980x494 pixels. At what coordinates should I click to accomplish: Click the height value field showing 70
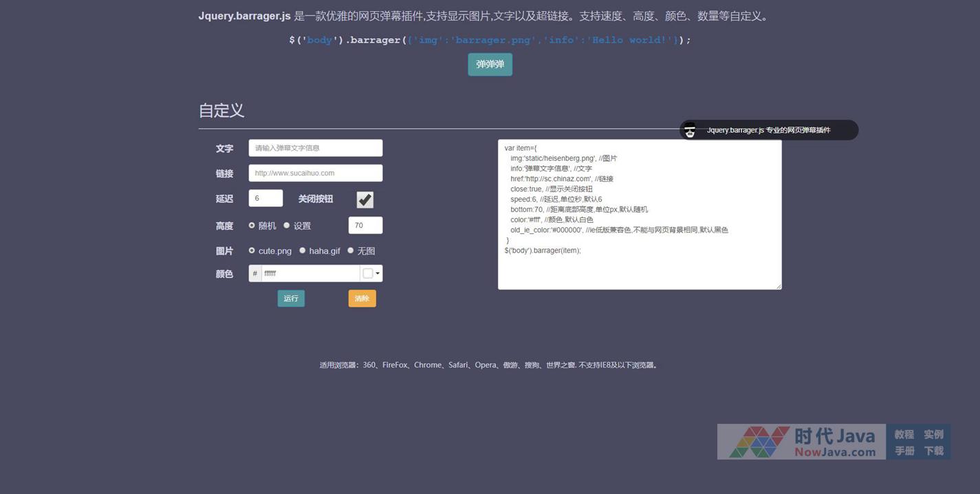point(365,225)
